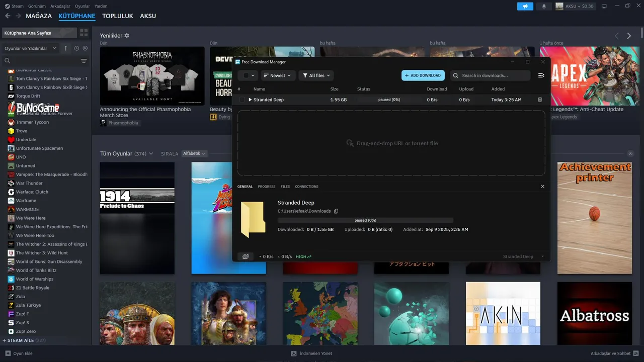644x362 pixels.
Task: Open Free Download Manager main menu icon
Action: coord(541,75)
